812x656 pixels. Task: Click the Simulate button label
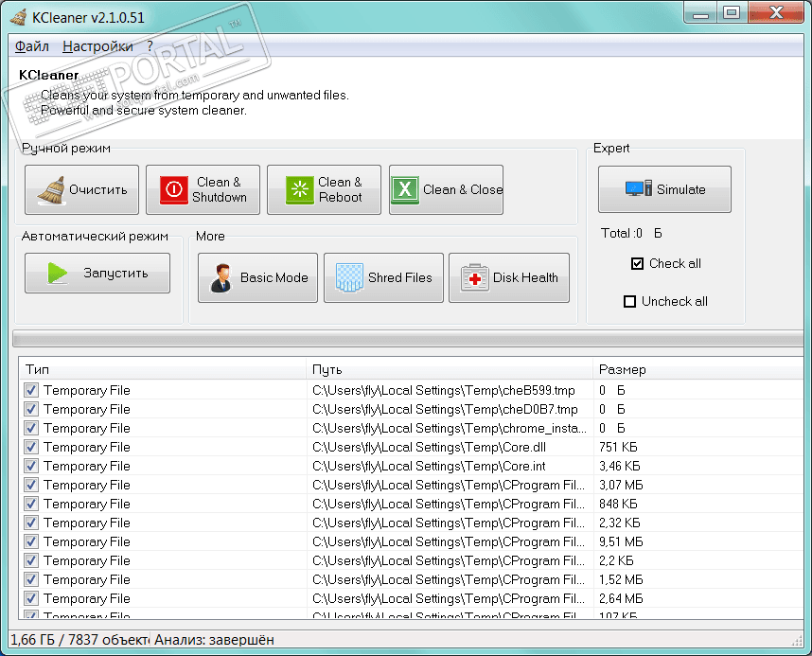pos(681,189)
